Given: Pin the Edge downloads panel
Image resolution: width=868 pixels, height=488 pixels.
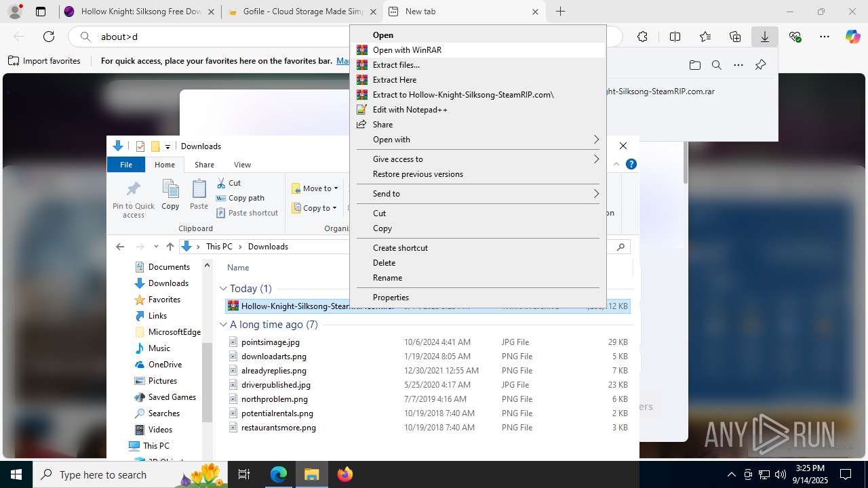Looking at the screenshot, I should 760,65.
